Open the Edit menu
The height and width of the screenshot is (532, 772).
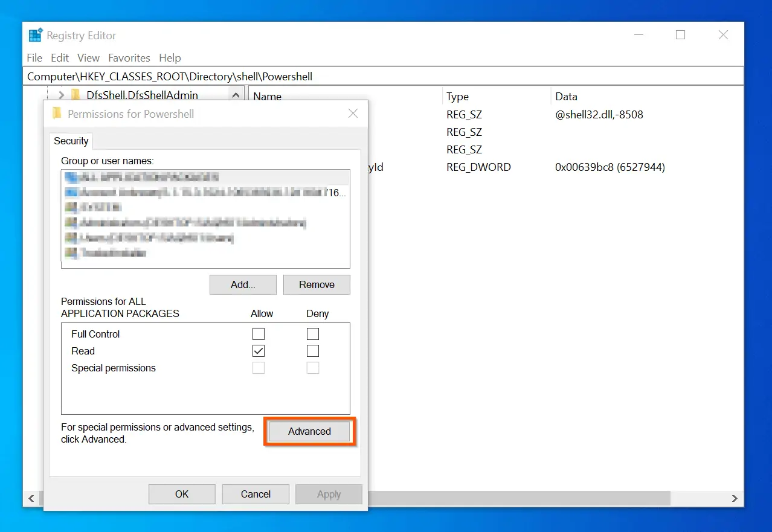60,58
